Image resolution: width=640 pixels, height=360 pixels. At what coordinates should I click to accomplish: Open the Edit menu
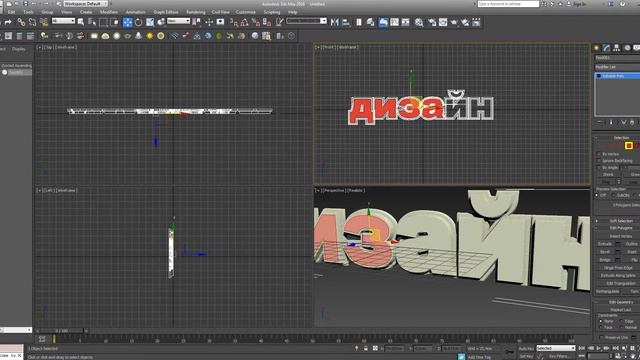coord(11,12)
